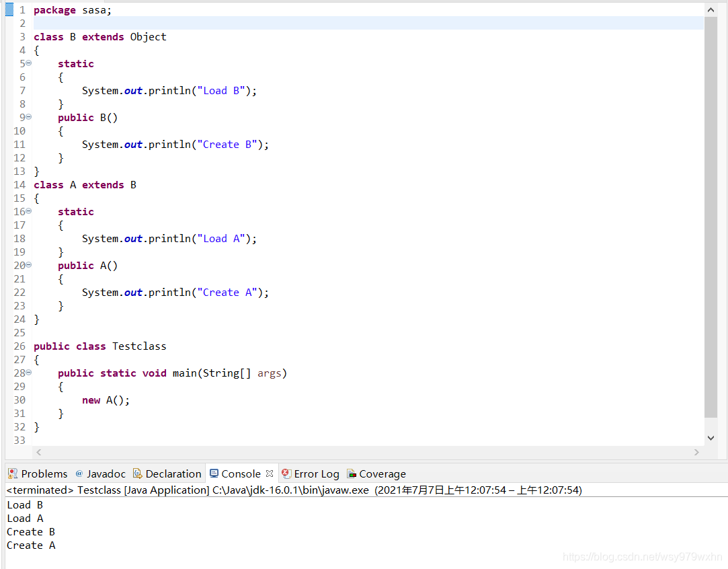Click 'class B extends Object' declaration
728x569 pixels.
pos(99,37)
